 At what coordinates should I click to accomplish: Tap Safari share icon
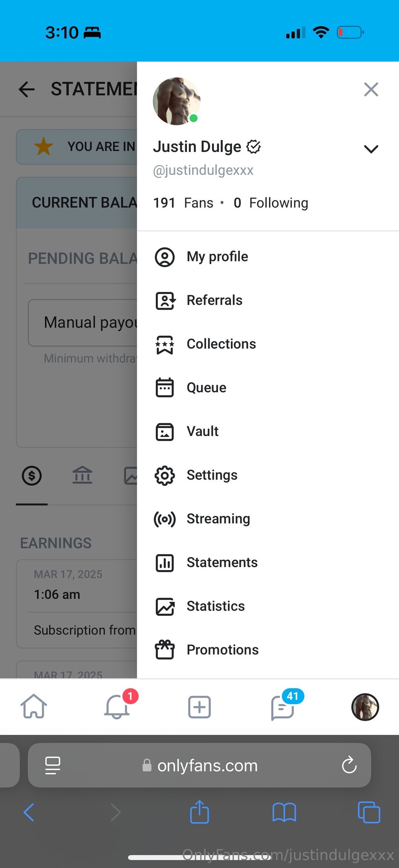tap(199, 812)
